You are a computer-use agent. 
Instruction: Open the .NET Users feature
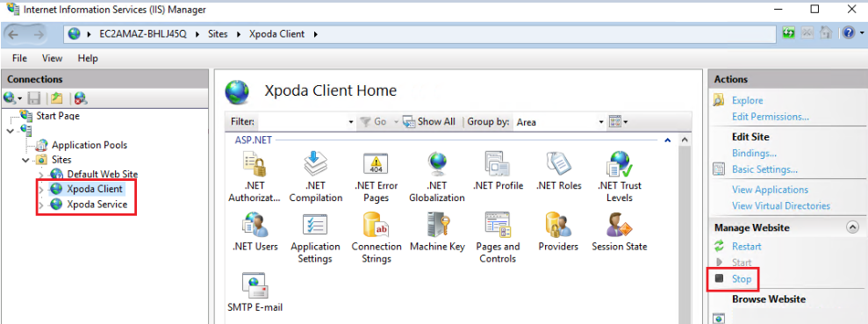pyautogui.click(x=255, y=232)
